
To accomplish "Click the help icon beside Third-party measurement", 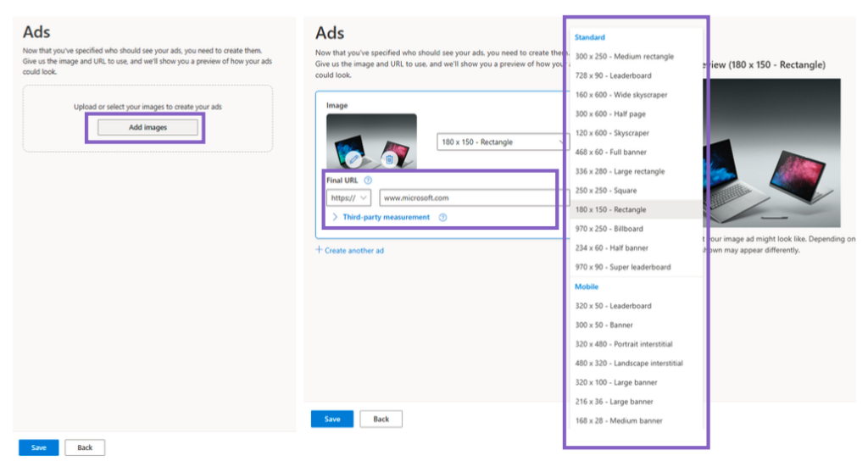I will [x=442, y=218].
